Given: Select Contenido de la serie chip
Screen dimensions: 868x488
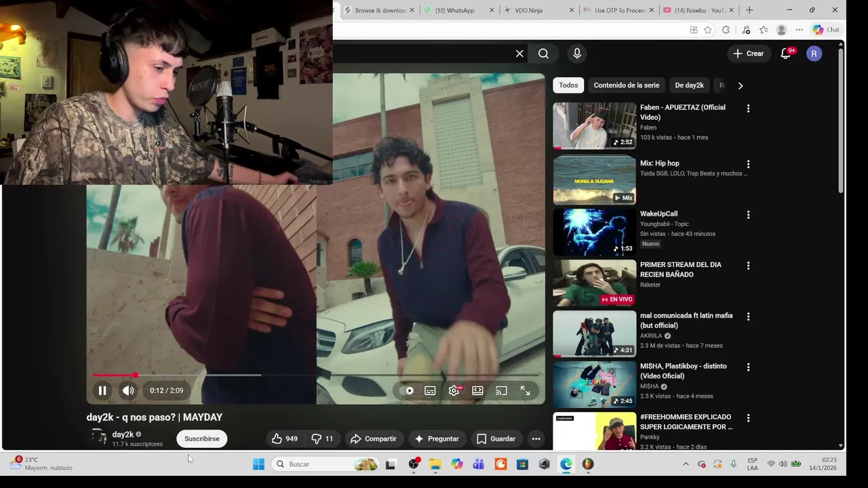Looking at the screenshot, I should click(x=626, y=85).
